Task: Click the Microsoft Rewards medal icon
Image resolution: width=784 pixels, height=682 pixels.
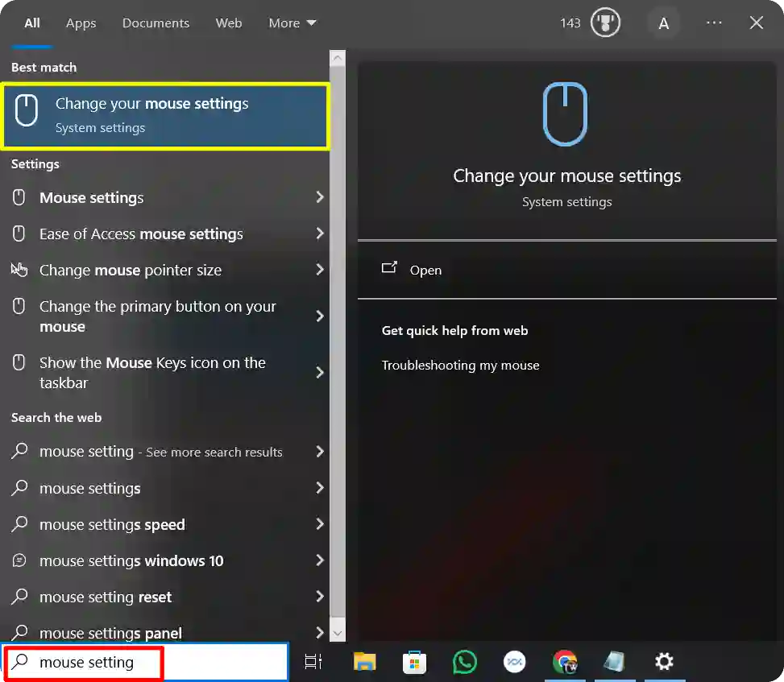Action: point(604,23)
